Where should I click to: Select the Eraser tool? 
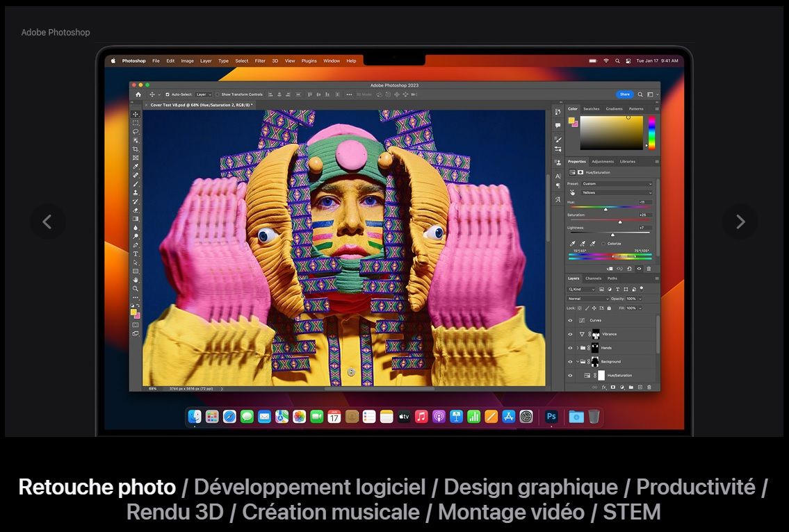pos(136,210)
